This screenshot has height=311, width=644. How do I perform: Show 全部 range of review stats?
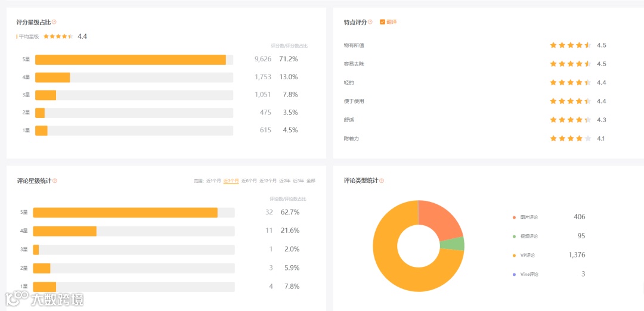[311, 181]
